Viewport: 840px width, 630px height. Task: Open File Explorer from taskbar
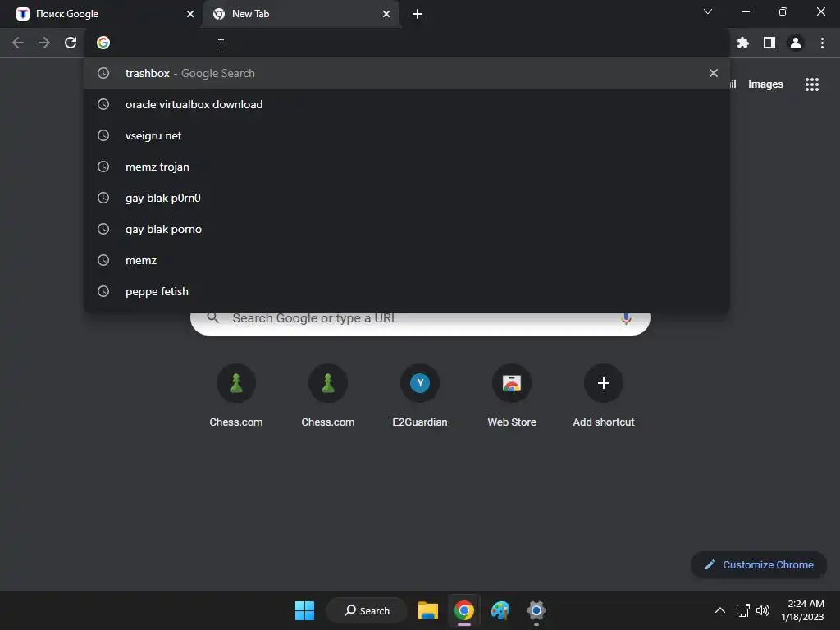click(428, 610)
